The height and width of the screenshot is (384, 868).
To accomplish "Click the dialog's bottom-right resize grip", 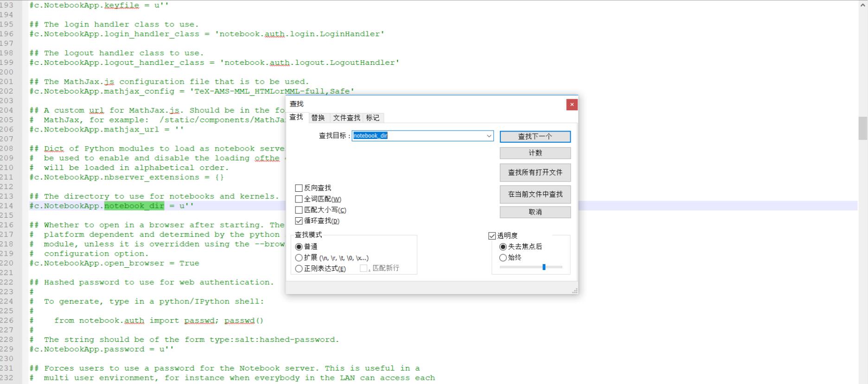I will click(x=574, y=290).
